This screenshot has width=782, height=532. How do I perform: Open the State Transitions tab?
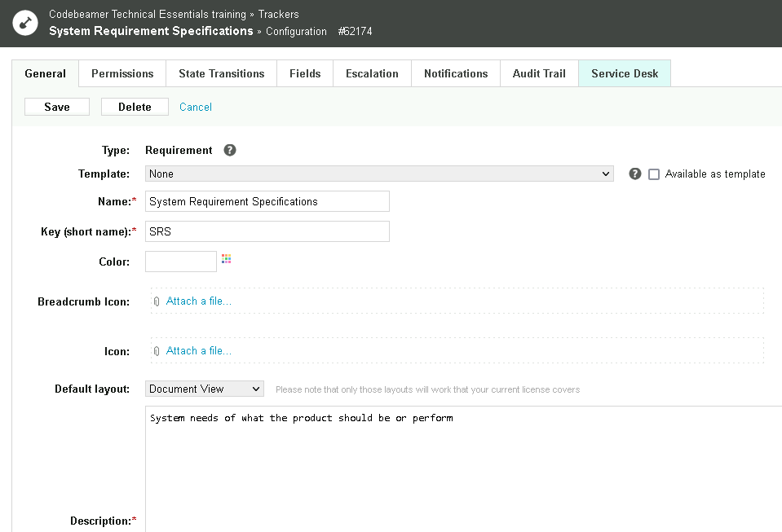[222, 73]
